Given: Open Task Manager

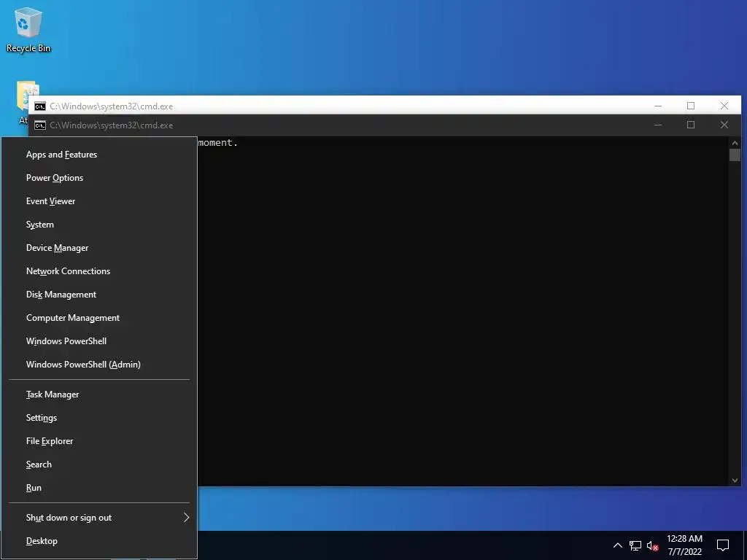Looking at the screenshot, I should coord(99,394).
